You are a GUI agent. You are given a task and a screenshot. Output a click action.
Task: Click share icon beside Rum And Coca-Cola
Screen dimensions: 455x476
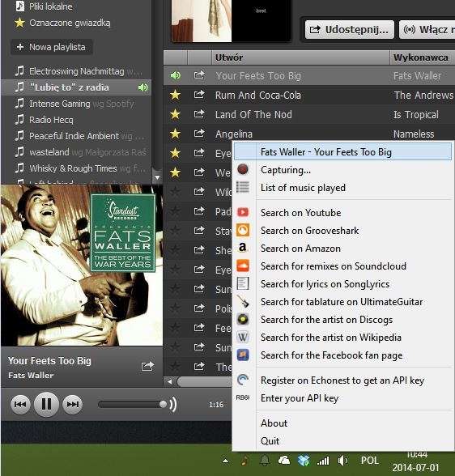199,95
